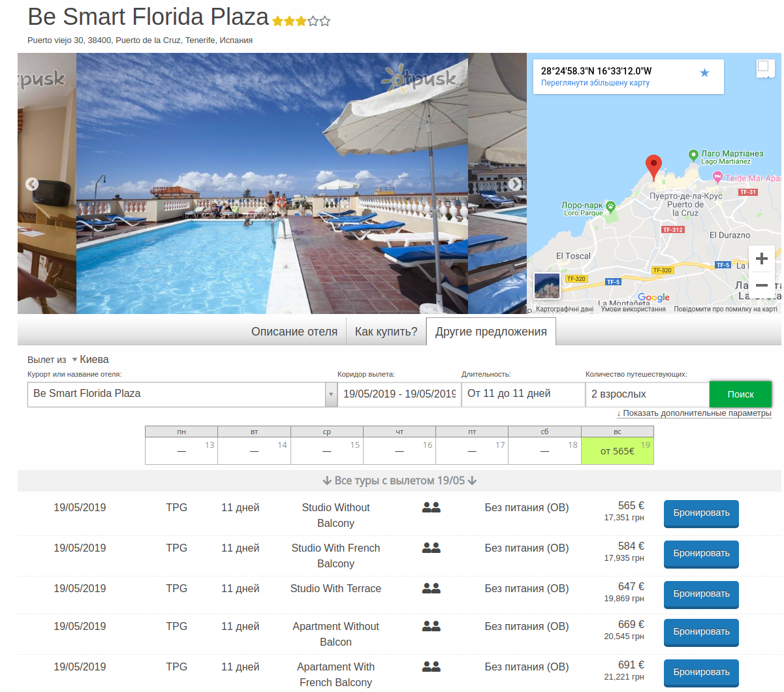Book the Studio With Terrace tour
Viewport: 784px width, 692px height.
(x=701, y=595)
